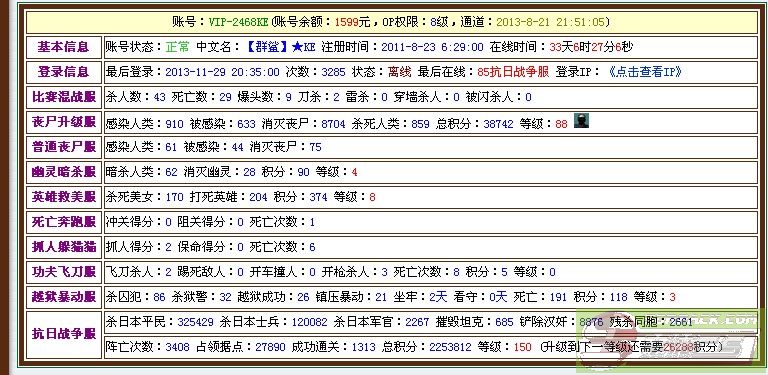Select the 抓人躲猫猫 row header
Screen dimensions: 768x375
coord(64,247)
